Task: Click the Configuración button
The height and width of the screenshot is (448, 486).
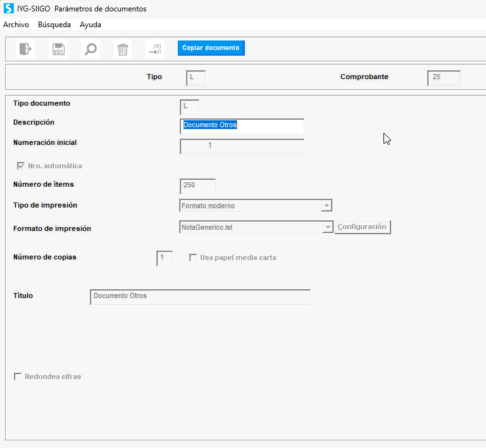Action: (363, 227)
